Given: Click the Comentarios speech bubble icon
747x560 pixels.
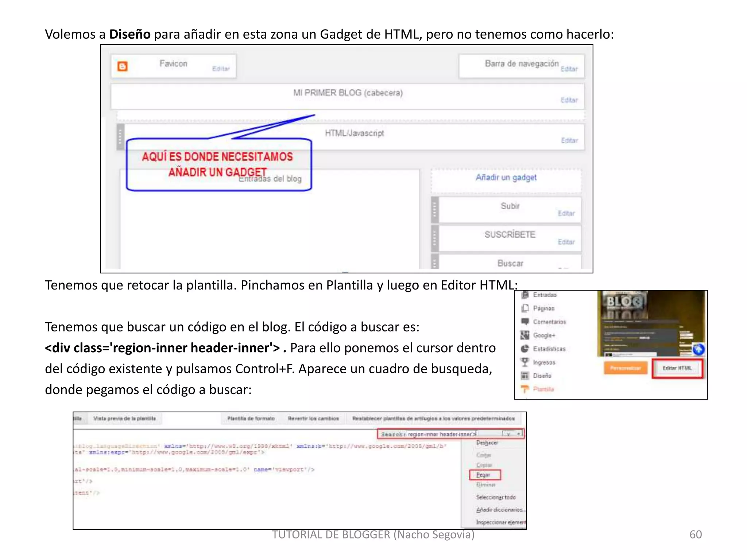Looking at the screenshot, I should click(525, 322).
